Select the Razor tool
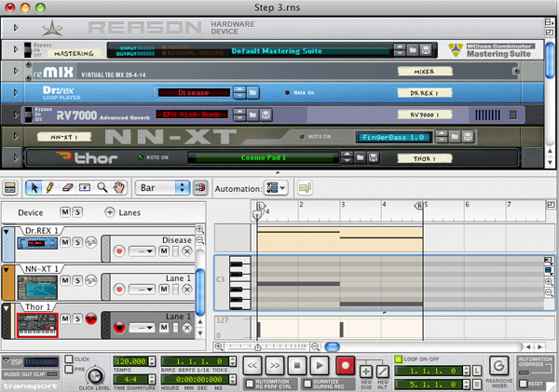The height and width of the screenshot is (392, 559). 85,187
